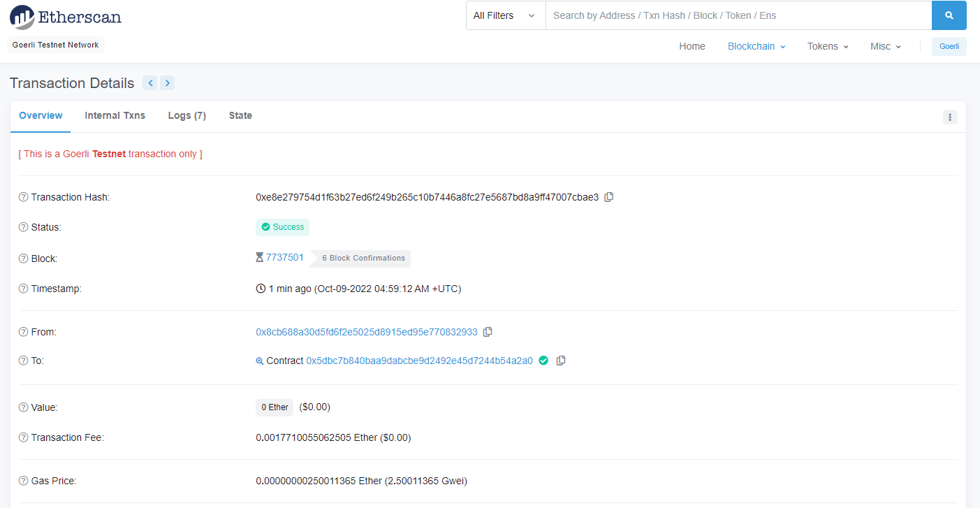Click help icon beside Value
Viewport: 980px width, 508px height.
23,407
